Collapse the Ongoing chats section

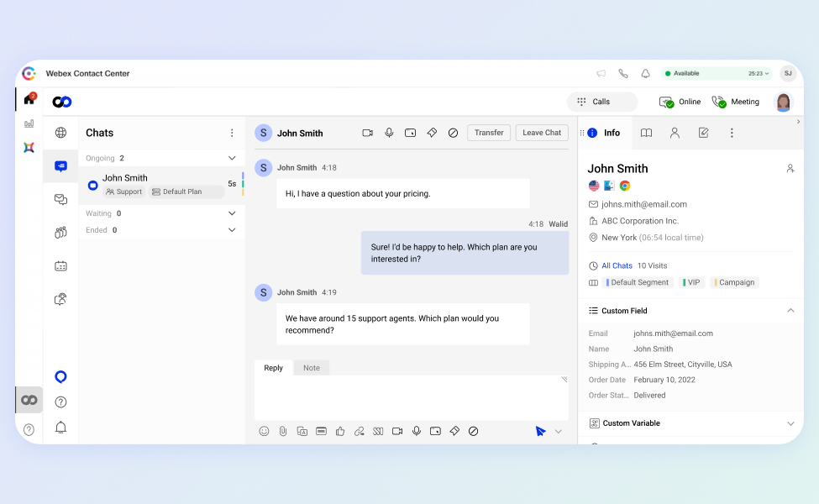[232, 158]
